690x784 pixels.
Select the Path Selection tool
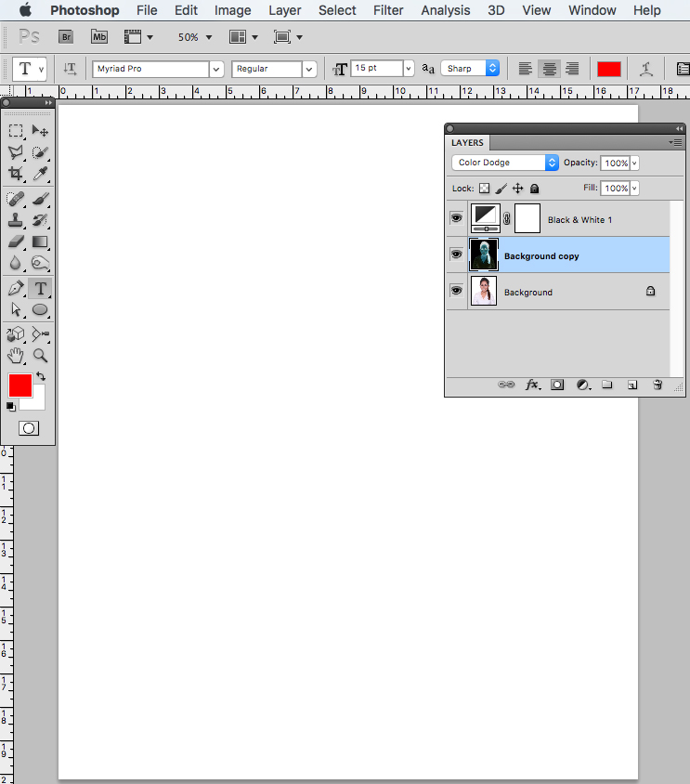click(16, 309)
